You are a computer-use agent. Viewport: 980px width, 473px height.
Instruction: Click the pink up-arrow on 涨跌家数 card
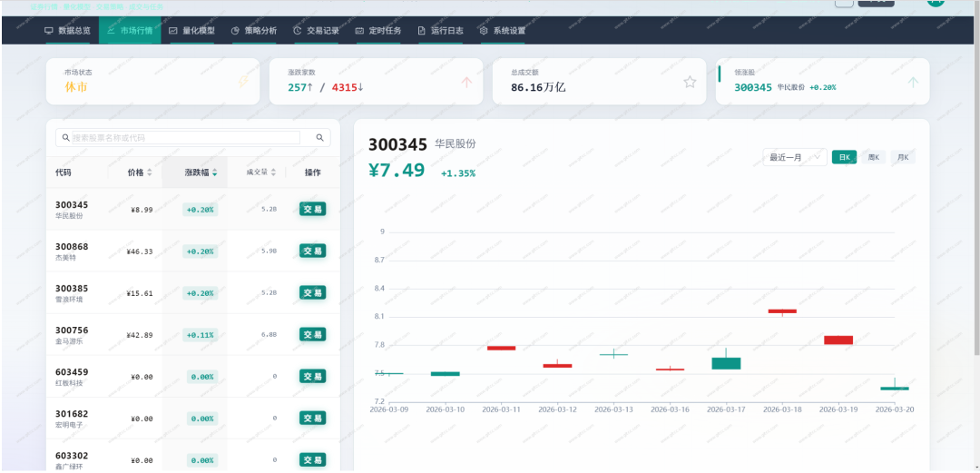(466, 82)
